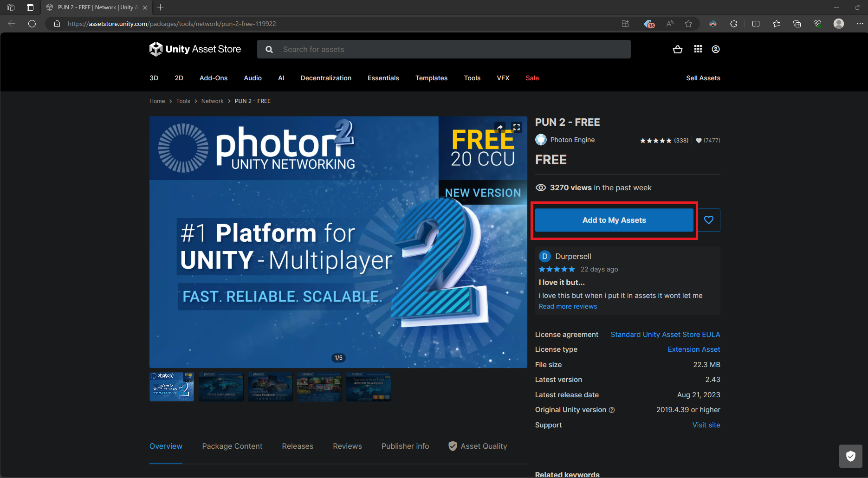This screenshot has width=868, height=478.
Task: Switch to the Package Content tab
Action: (232, 446)
